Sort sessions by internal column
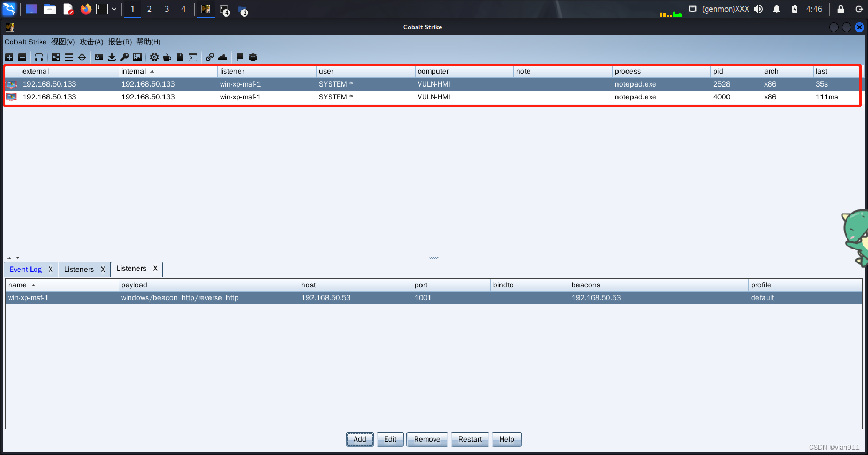This screenshot has height=455, width=868. pyautogui.click(x=168, y=72)
